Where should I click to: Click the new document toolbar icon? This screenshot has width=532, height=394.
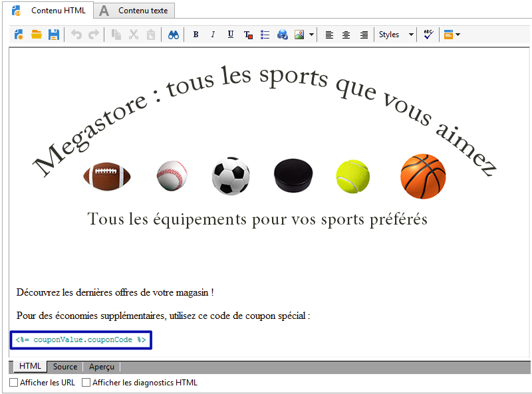19,35
